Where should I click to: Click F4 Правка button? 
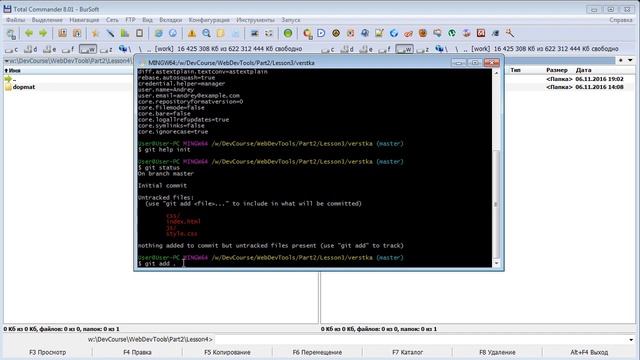pos(138,352)
